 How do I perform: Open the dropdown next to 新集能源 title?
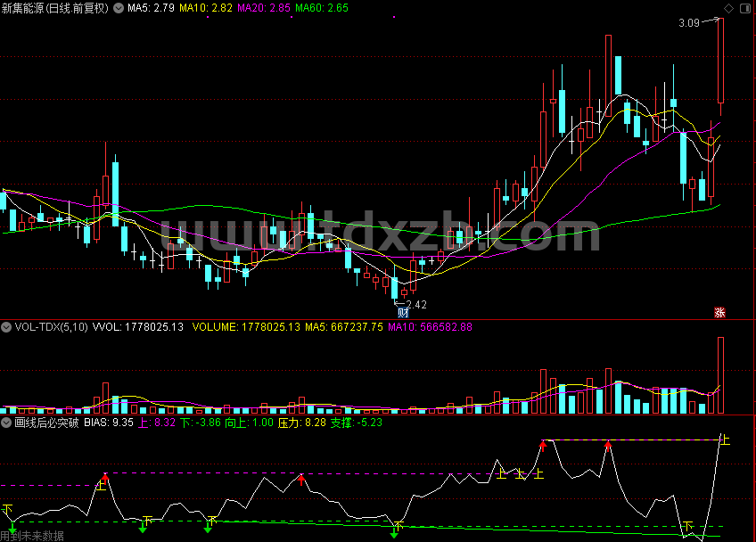click(118, 8)
